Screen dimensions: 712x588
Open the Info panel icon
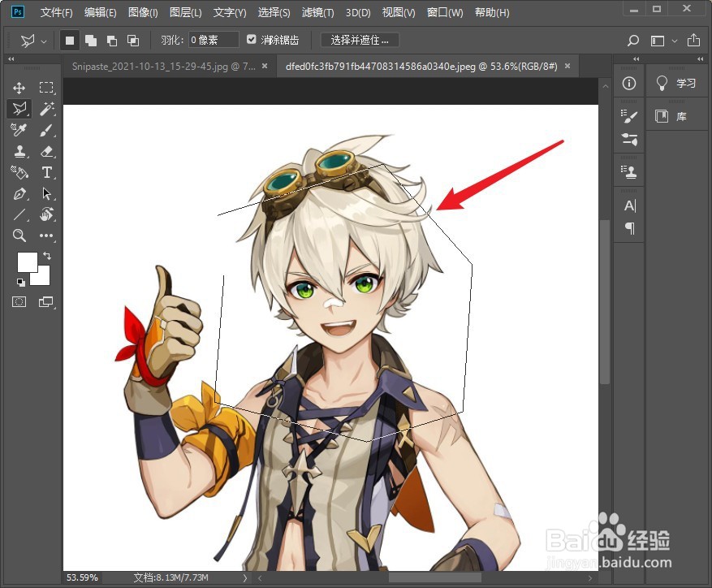point(629,83)
